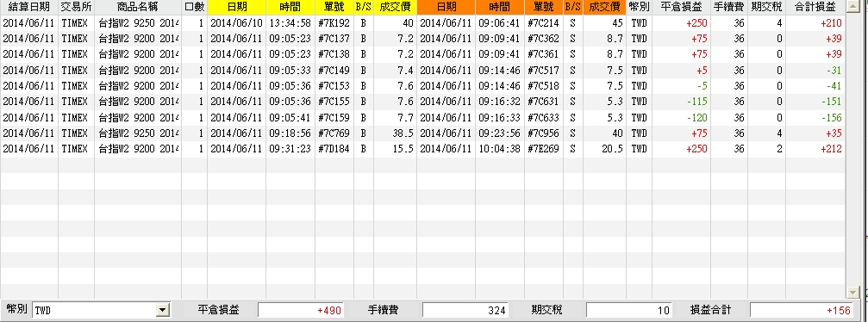Sort by 平倉損益 column header
Viewport: 868px width, 322px height.
tap(681, 7)
